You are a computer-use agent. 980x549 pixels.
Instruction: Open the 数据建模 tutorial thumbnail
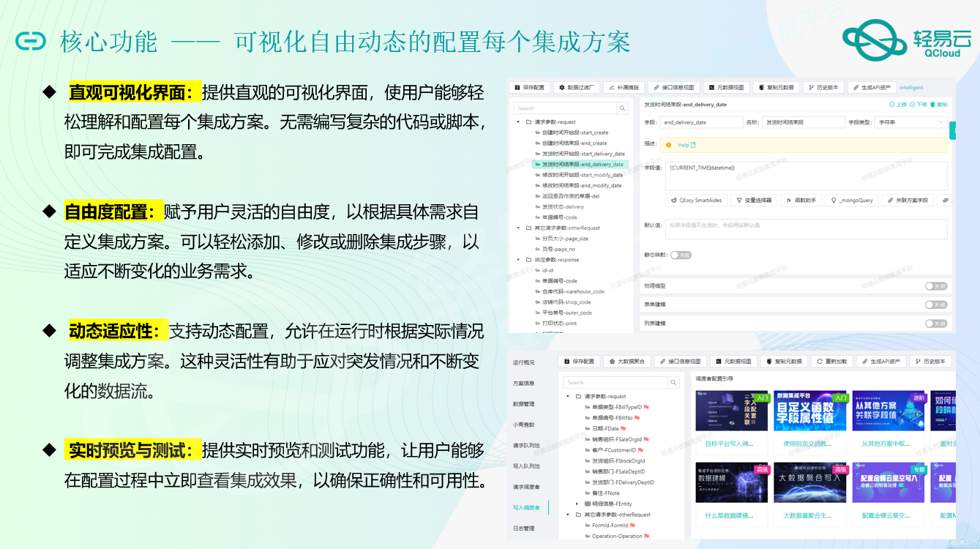[731, 483]
